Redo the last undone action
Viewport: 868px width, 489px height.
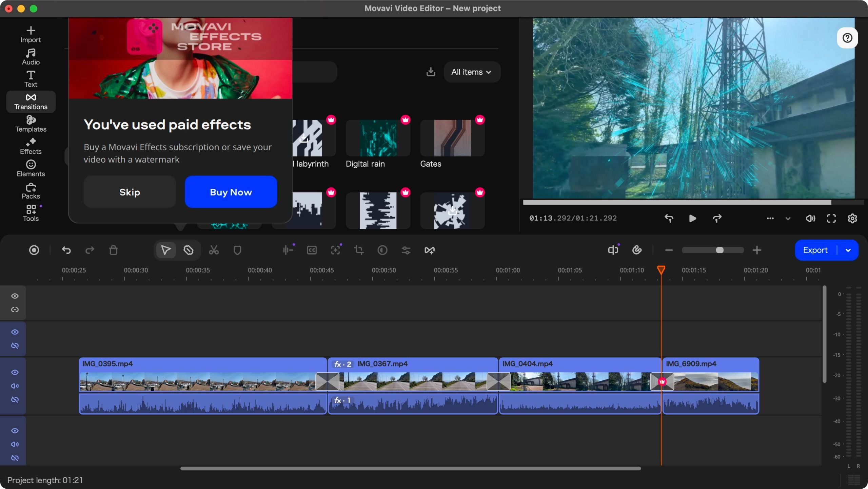pyautogui.click(x=90, y=250)
